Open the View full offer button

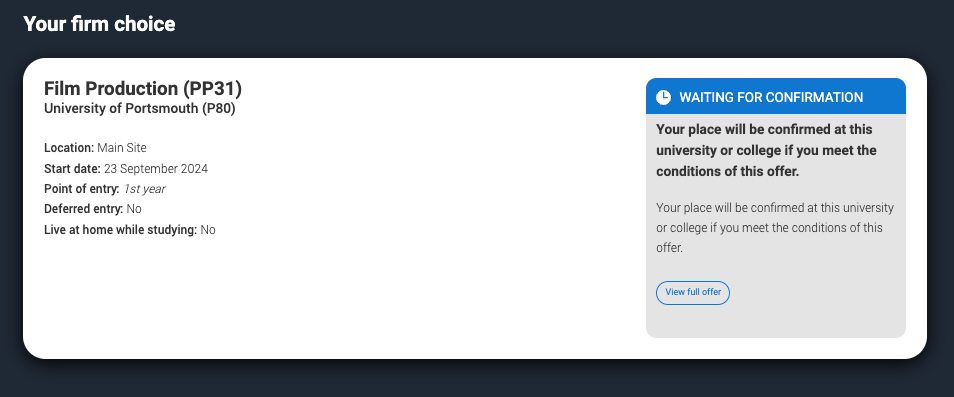[x=693, y=292]
